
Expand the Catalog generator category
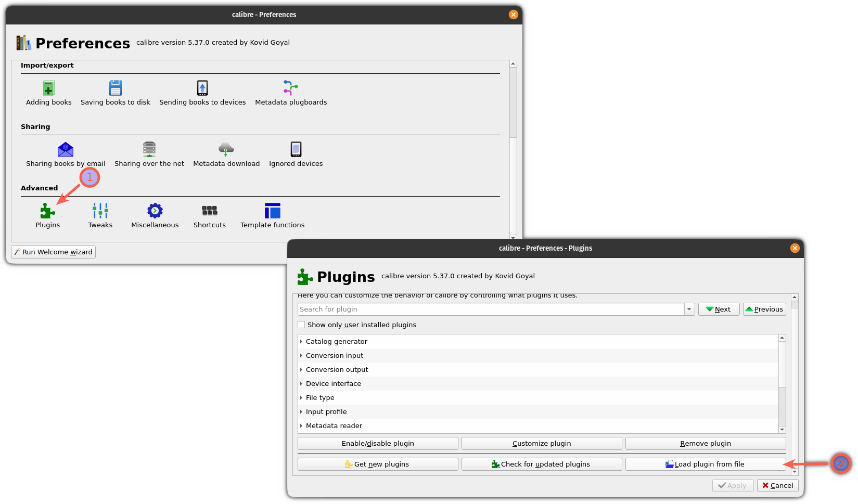[301, 341]
